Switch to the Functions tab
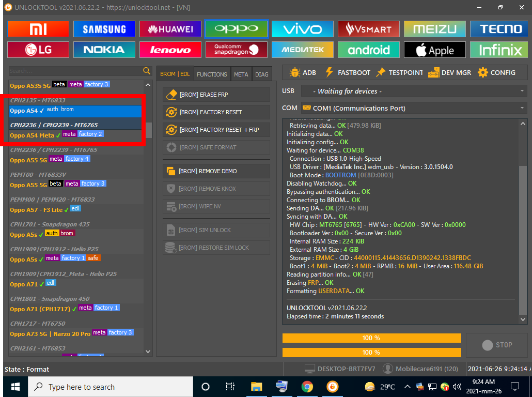 tap(212, 74)
